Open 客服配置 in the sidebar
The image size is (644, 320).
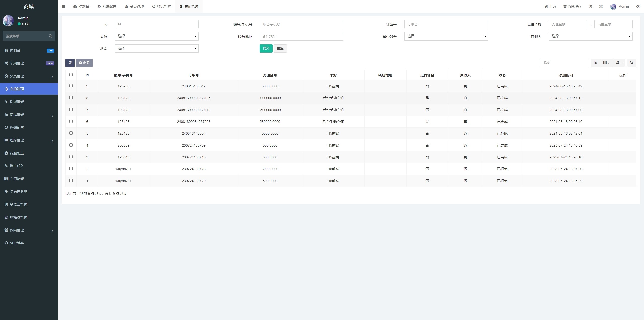tap(29, 153)
